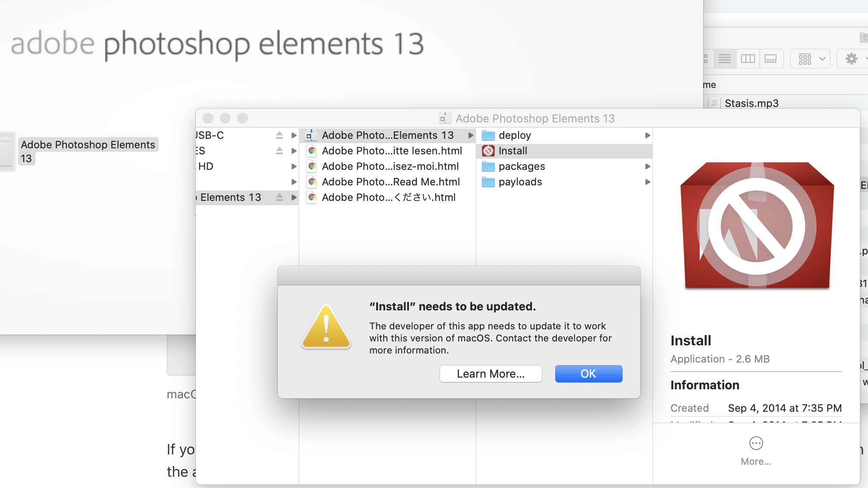Open the gear action menu
The width and height of the screenshot is (868, 488).
852,59
